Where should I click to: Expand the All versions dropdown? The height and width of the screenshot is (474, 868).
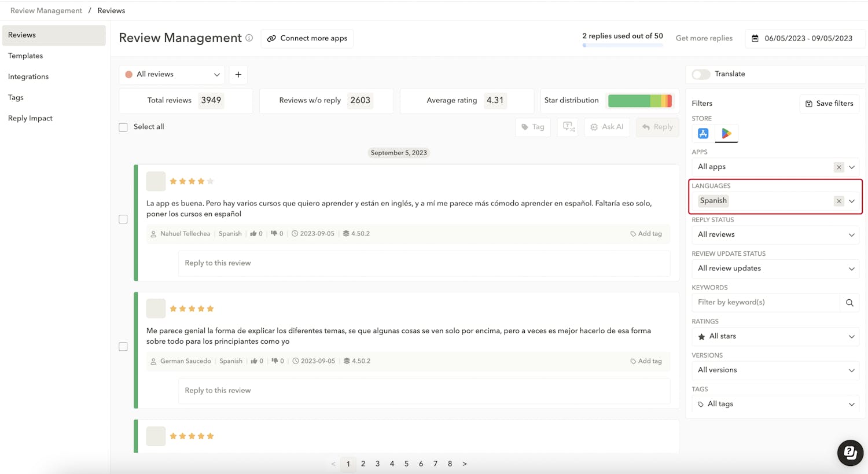(x=775, y=370)
